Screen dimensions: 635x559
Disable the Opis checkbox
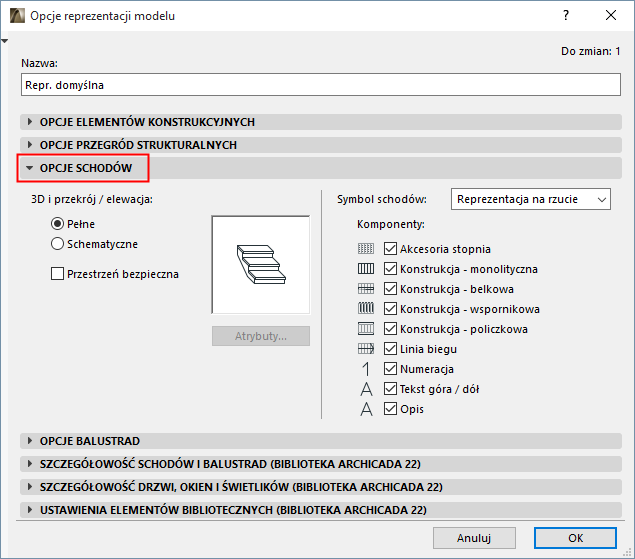(x=390, y=409)
